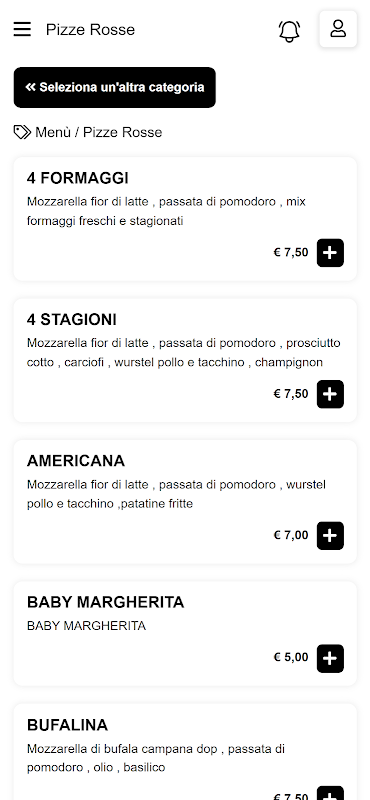Image resolution: width=370 pixels, height=800 pixels.
Task: Click the Pizze Rosse page title
Action: (90, 30)
